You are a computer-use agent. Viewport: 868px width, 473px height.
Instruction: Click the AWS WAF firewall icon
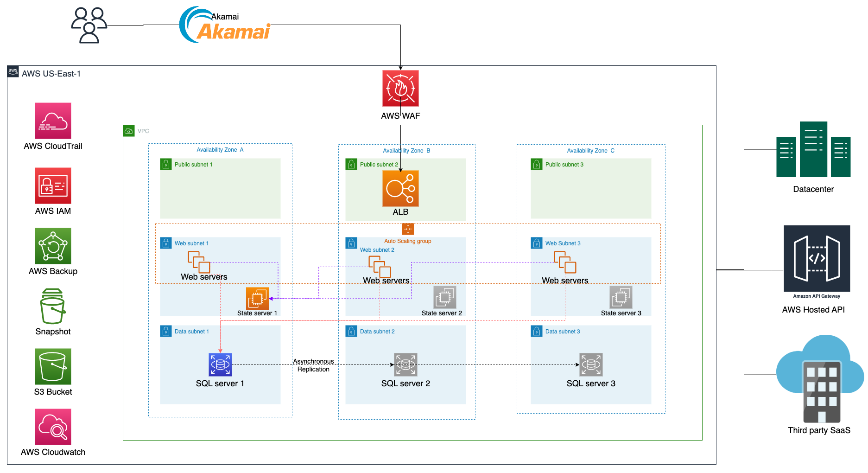(400, 88)
